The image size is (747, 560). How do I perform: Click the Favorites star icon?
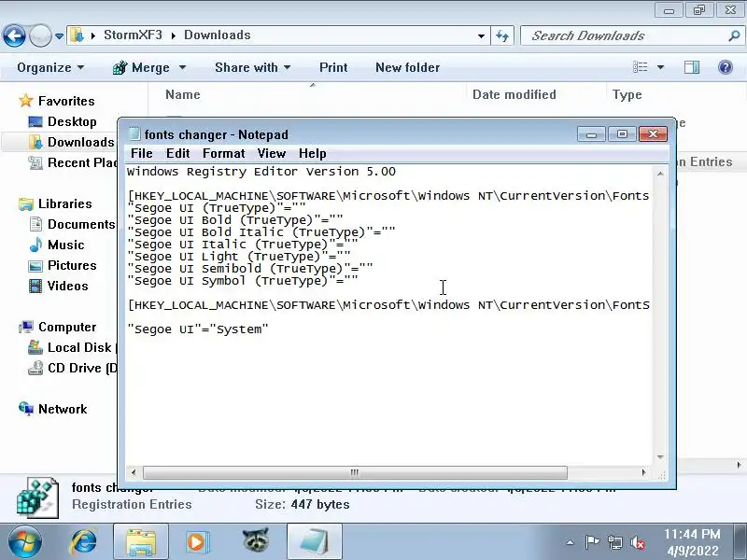(x=26, y=101)
